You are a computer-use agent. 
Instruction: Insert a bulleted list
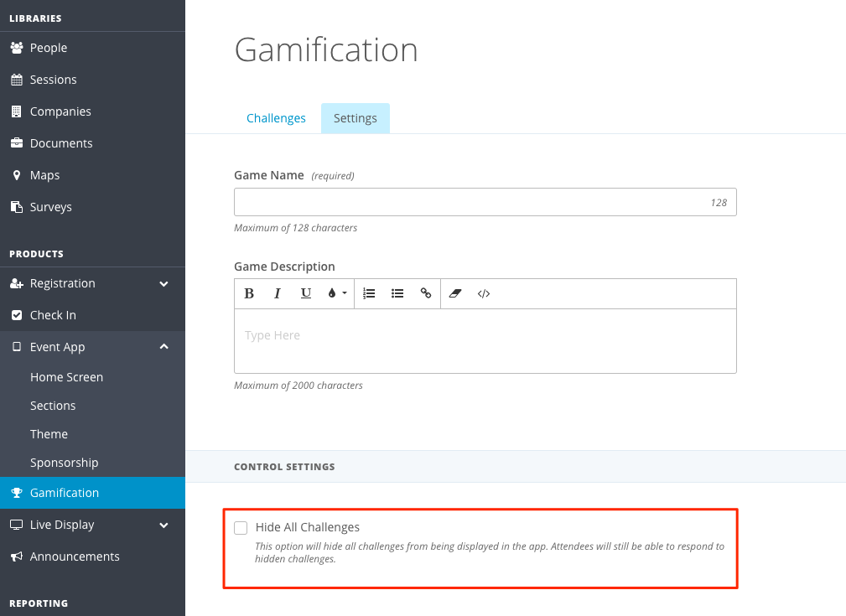point(397,293)
